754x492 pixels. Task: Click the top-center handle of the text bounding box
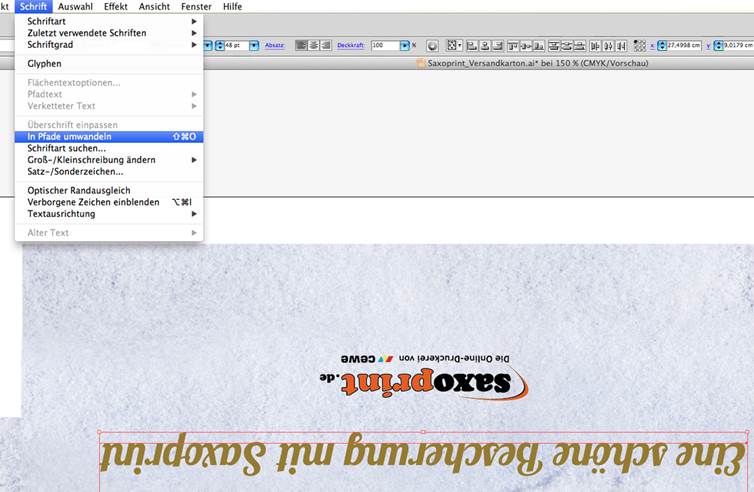423,432
